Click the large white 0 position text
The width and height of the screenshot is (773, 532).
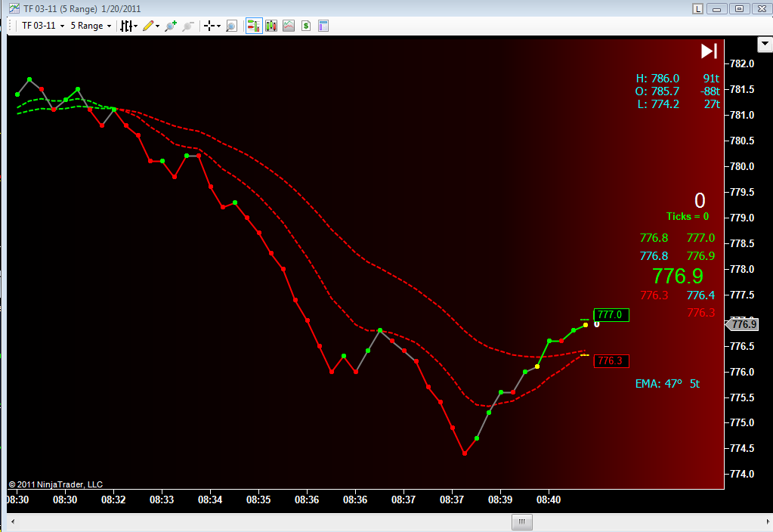(700, 201)
